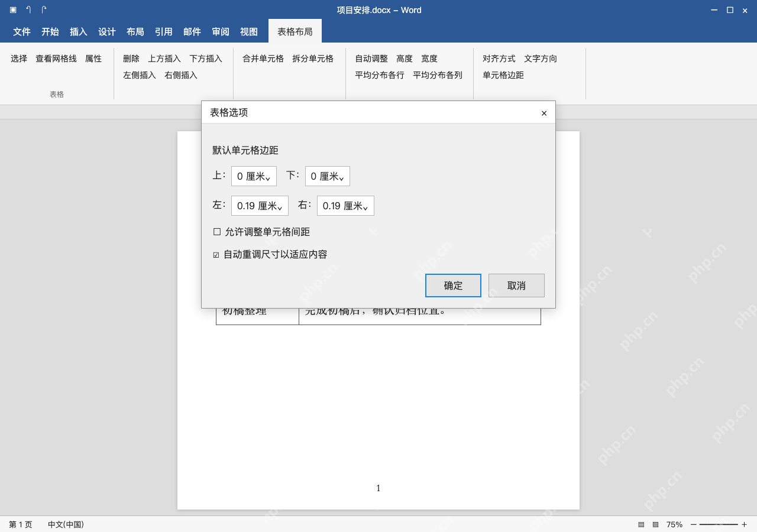Click 上方插入 command

(164, 59)
